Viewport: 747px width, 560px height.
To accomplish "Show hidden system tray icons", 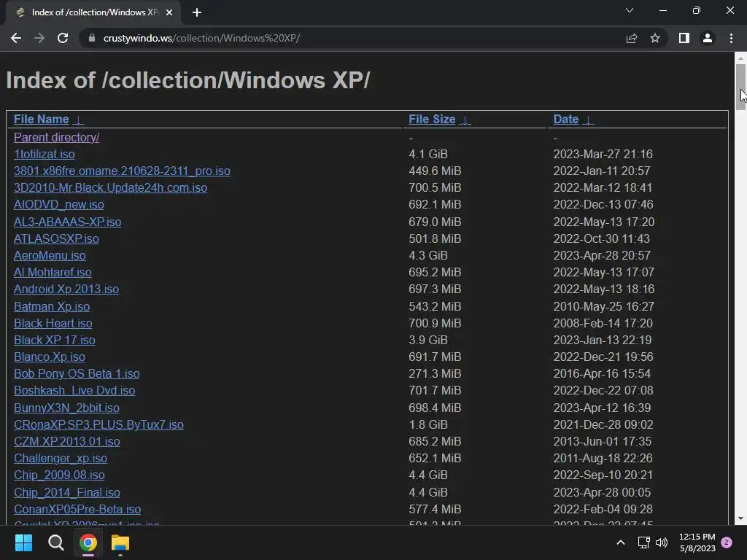I will point(620,542).
